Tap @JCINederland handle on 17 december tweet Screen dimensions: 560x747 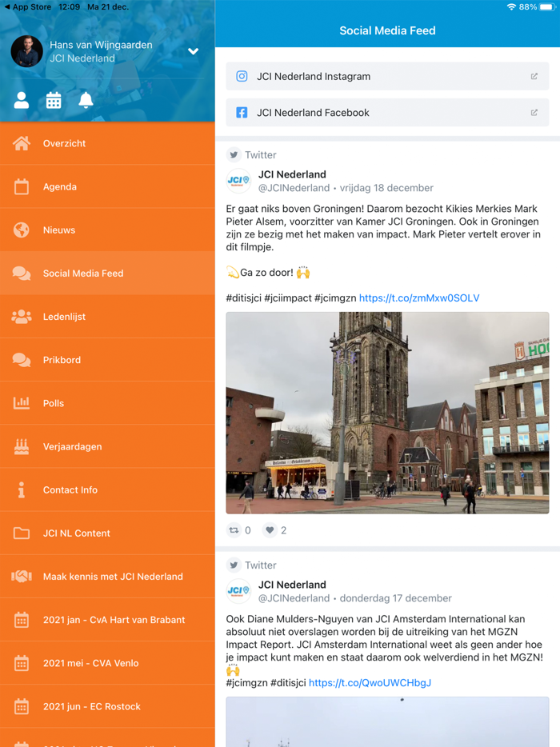(294, 598)
